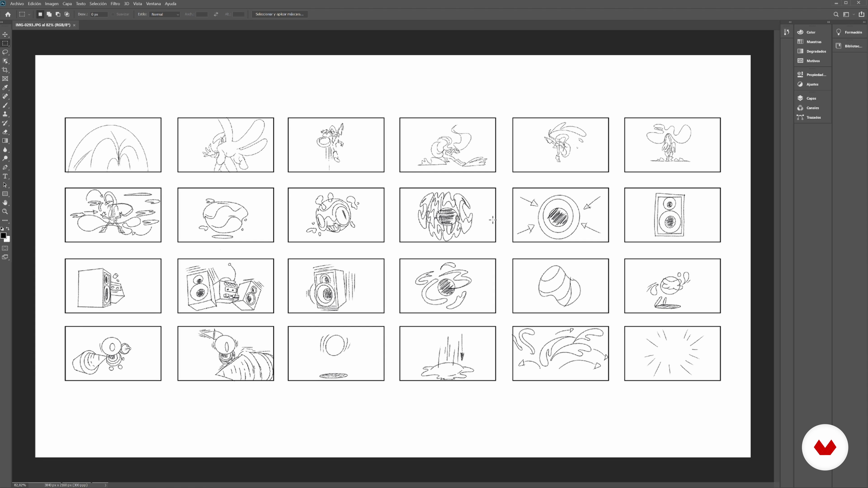
Task: Select the Blur tool
Action: [5, 150]
